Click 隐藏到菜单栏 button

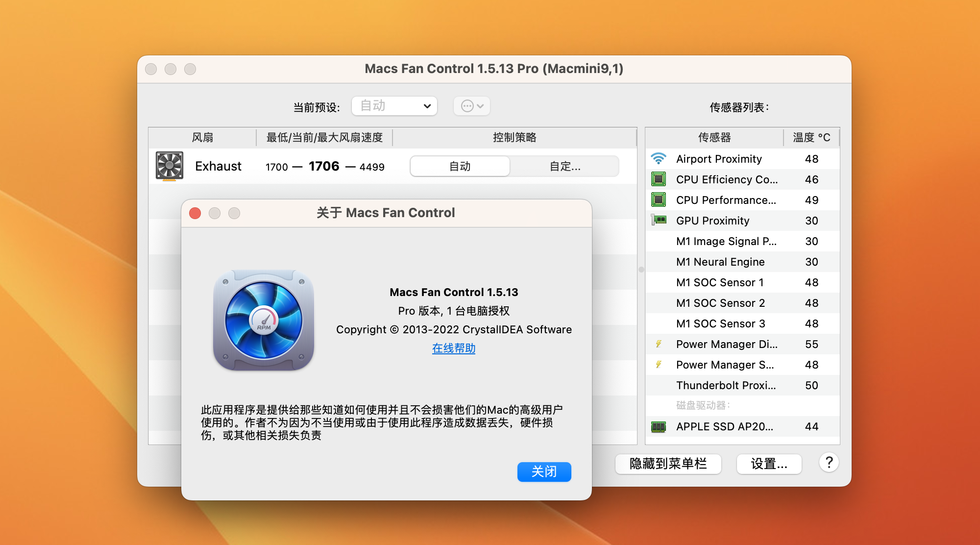(668, 464)
